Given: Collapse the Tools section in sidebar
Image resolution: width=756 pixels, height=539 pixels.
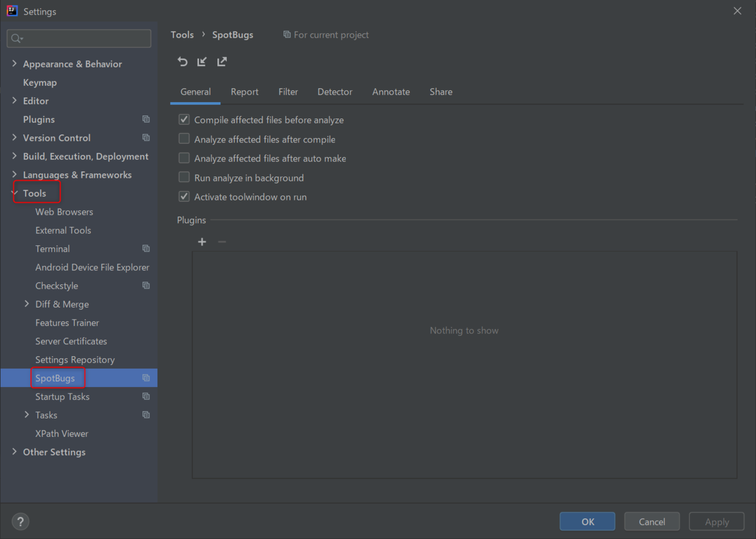Looking at the screenshot, I should click(x=14, y=193).
